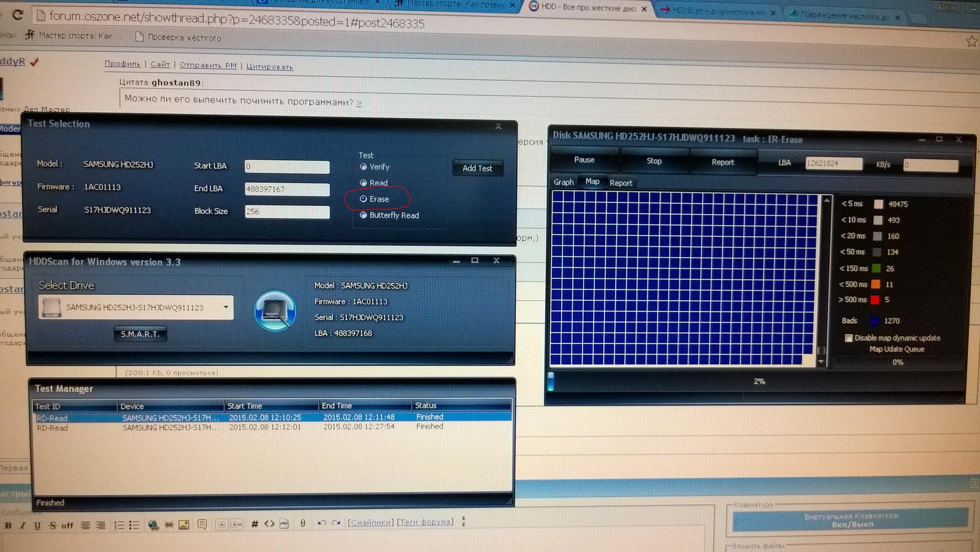Choose the Butterfly Read test

[364, 215]
